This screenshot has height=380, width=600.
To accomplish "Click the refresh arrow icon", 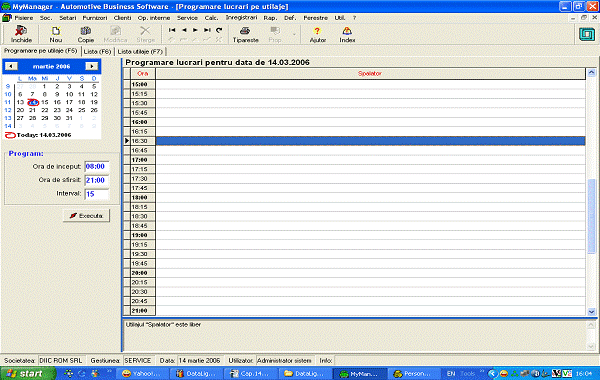I will (x=219, y=30).
